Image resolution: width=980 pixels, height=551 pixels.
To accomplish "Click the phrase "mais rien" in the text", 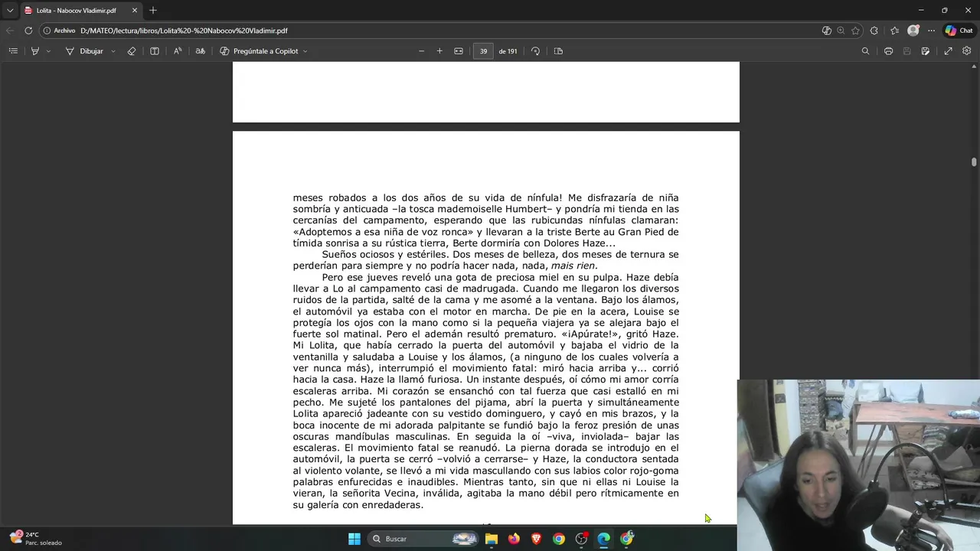I will tap(573, 266).
